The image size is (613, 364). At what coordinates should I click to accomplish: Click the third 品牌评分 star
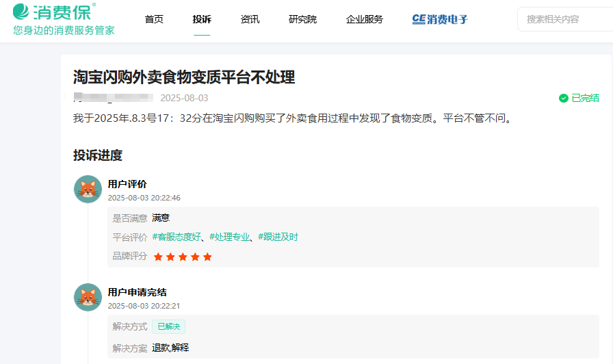[x=183, y=257]
